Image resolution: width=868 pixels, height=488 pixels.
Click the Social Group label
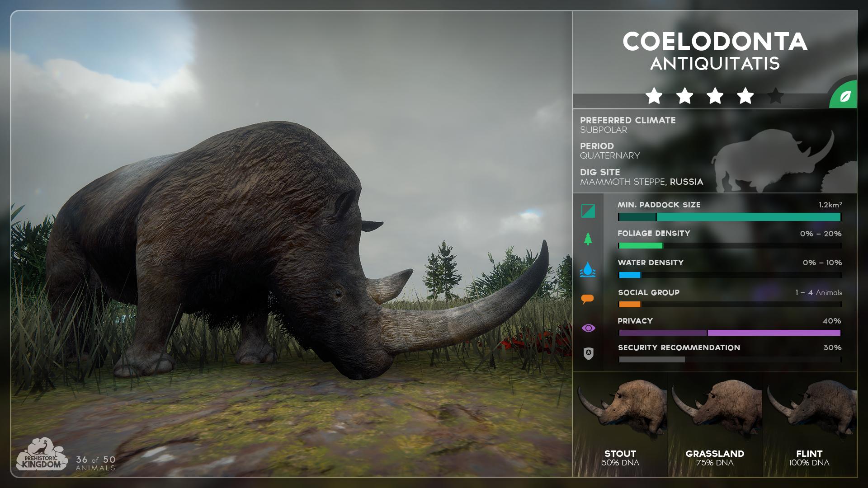(x=649, y=292)
